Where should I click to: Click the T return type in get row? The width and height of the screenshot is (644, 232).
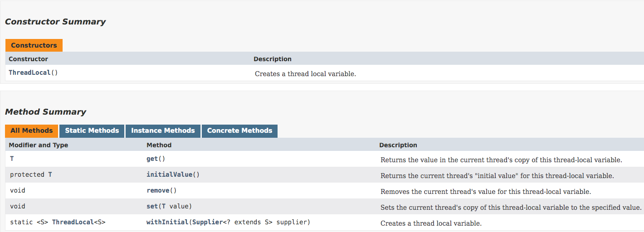pyautogui.click(x=12, y=159)
